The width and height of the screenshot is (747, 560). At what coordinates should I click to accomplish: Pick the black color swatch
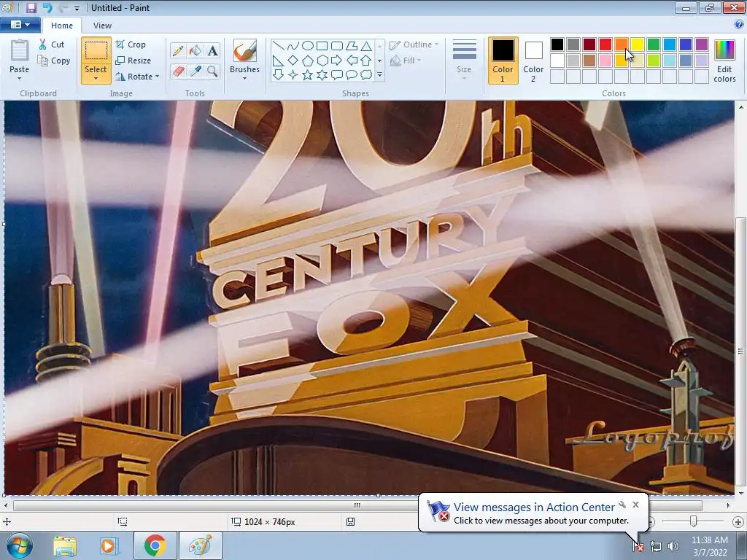pos(557,44)
